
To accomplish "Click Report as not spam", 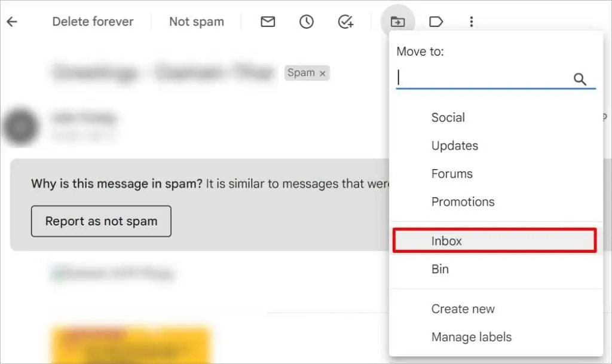I will (x=100, y=221).
